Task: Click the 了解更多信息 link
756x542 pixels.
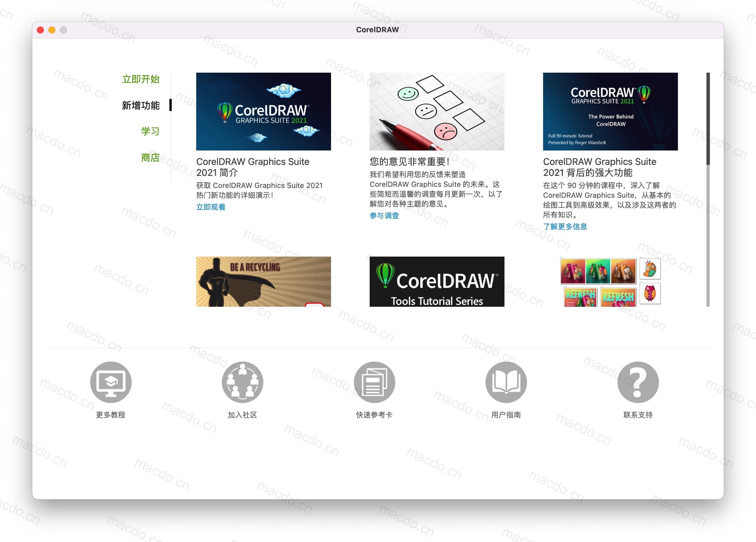Action: [x=565, y=227]
